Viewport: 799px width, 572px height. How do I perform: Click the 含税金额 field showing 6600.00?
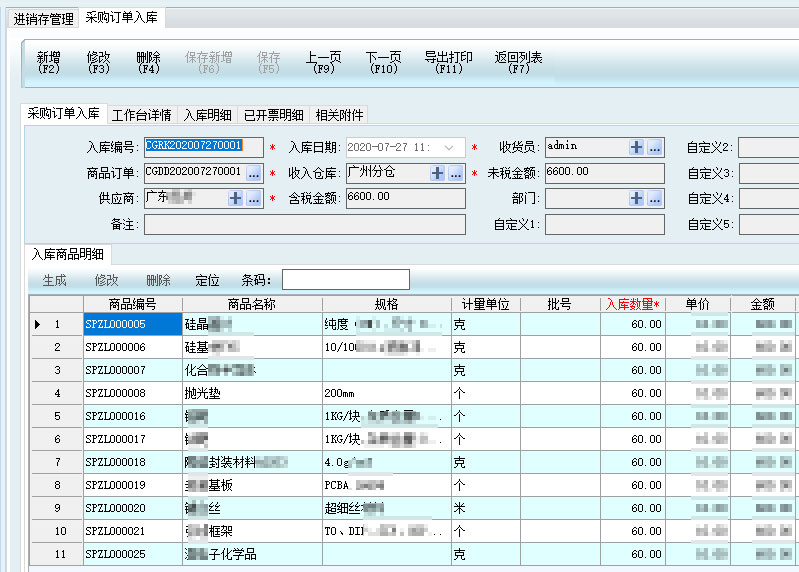tap(406, 199)
